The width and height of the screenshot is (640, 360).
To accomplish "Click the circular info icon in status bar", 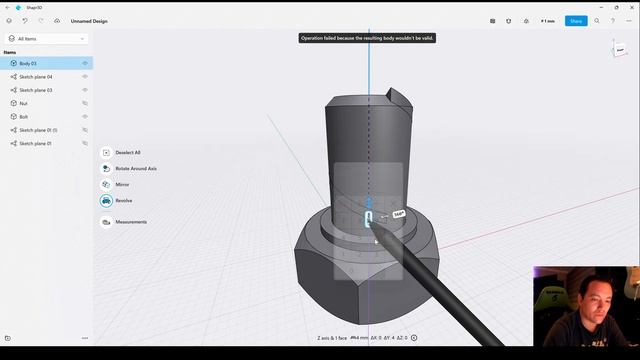I will (x=414, y=338).
